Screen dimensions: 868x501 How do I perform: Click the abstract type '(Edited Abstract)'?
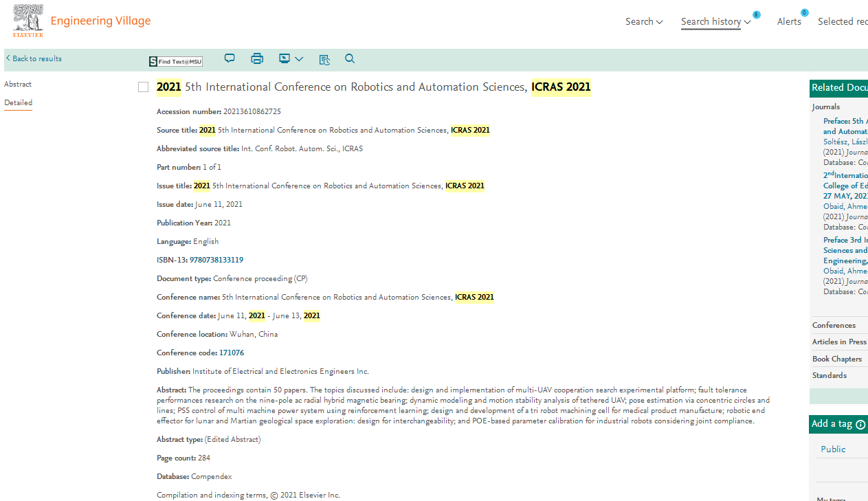233,439
